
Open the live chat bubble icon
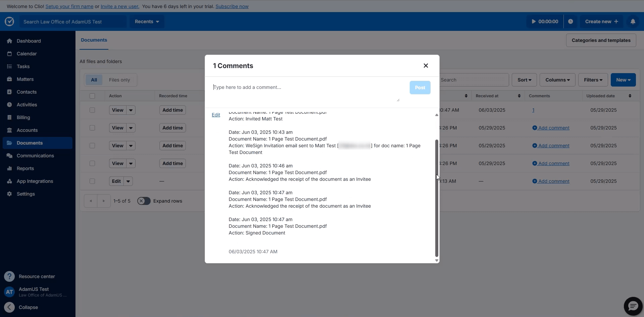[633, 306]
